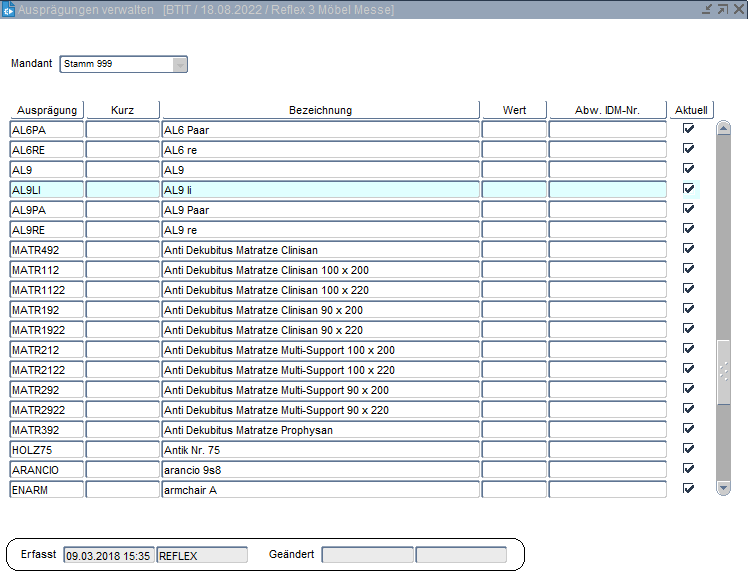Toggle Aktuell checkbox in the MATR492 row
Screen dimensions: 748x580
point(688,249)
